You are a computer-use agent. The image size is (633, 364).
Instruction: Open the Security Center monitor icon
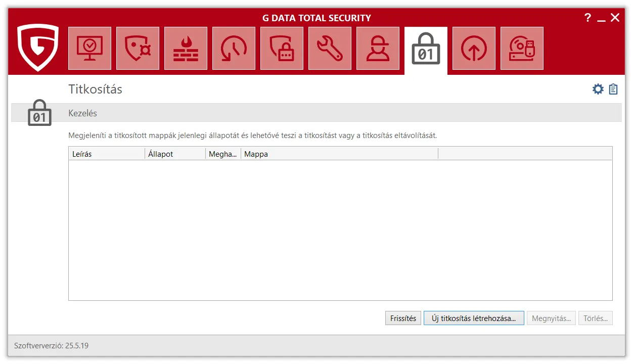point(89,49)
